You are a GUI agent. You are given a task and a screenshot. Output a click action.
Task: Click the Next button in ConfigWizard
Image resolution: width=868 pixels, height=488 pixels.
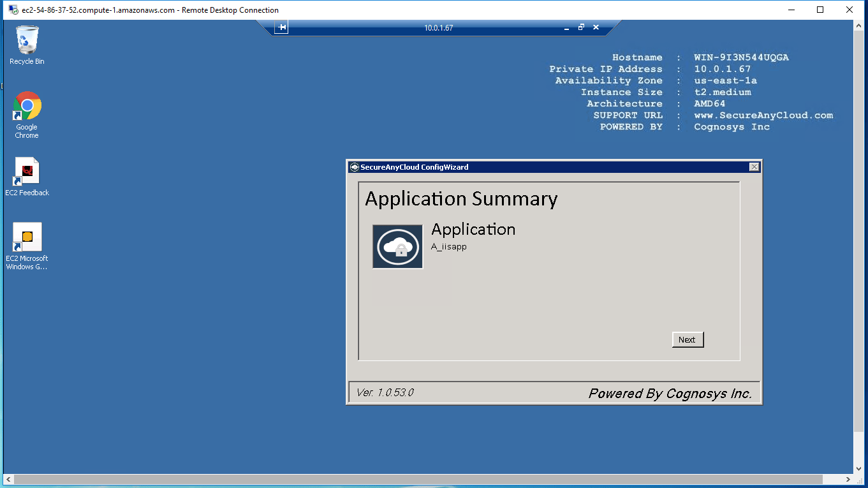click(688, 340)
